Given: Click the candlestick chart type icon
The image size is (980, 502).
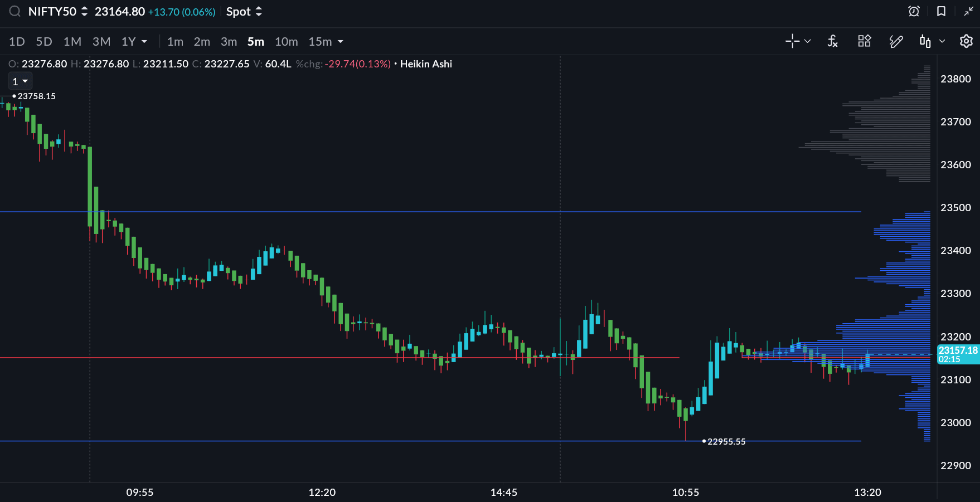Looking at the screenshot, I should pos(925,41).
